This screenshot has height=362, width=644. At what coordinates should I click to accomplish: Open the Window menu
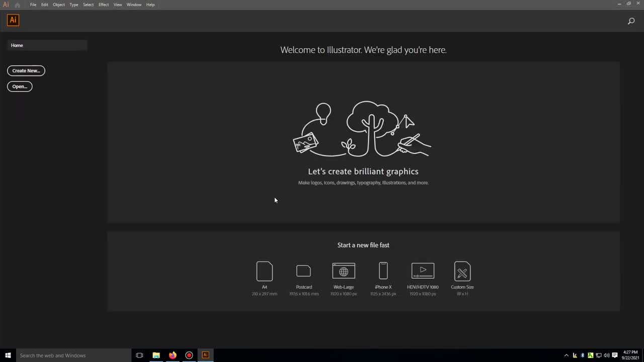(134, 5)
